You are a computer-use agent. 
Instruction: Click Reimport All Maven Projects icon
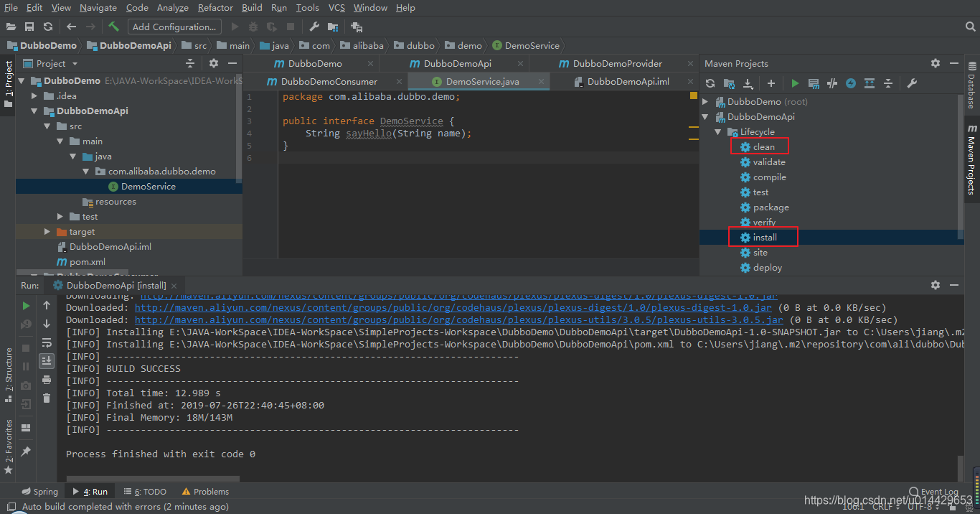point(710,83)
